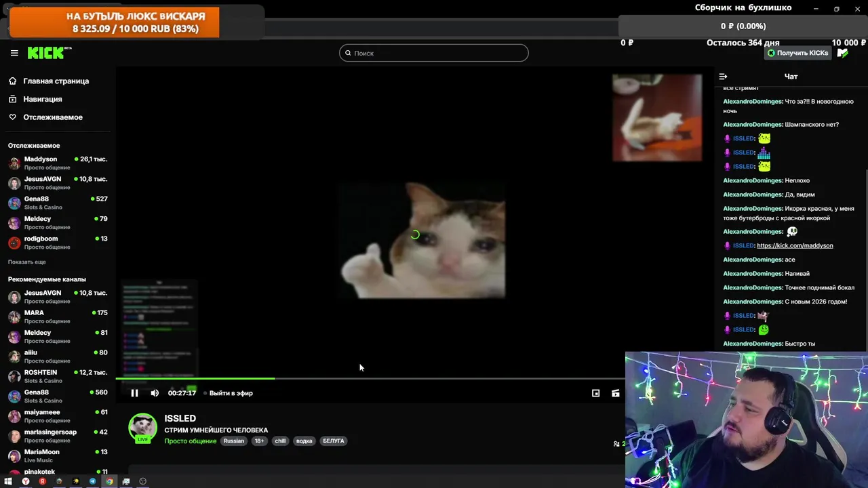Screen dimensions: 868x488
Task: Click the Чат header title
Action: coord(791,77)
